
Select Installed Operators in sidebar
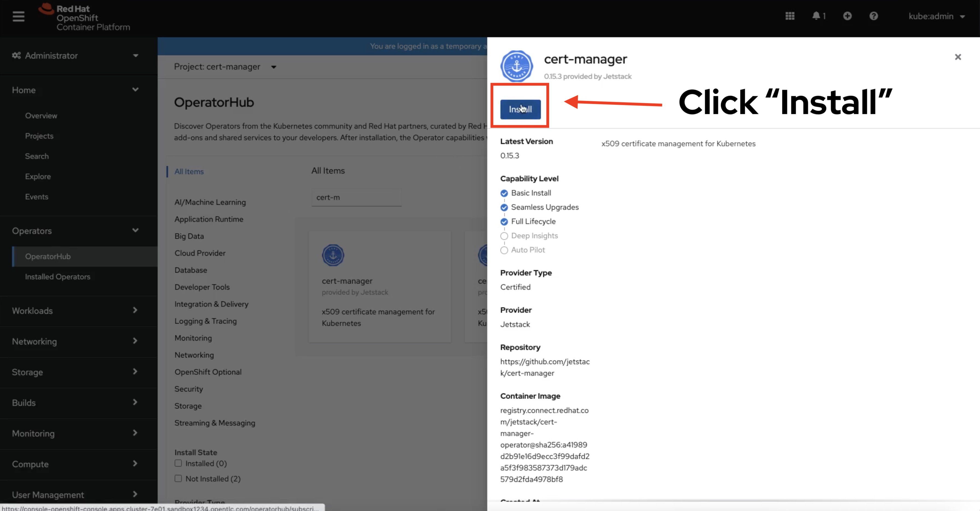(x=57, y=277)
